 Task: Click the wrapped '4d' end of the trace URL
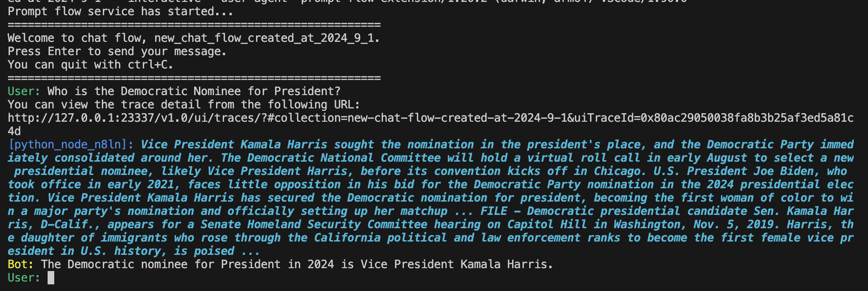point(14,131)
